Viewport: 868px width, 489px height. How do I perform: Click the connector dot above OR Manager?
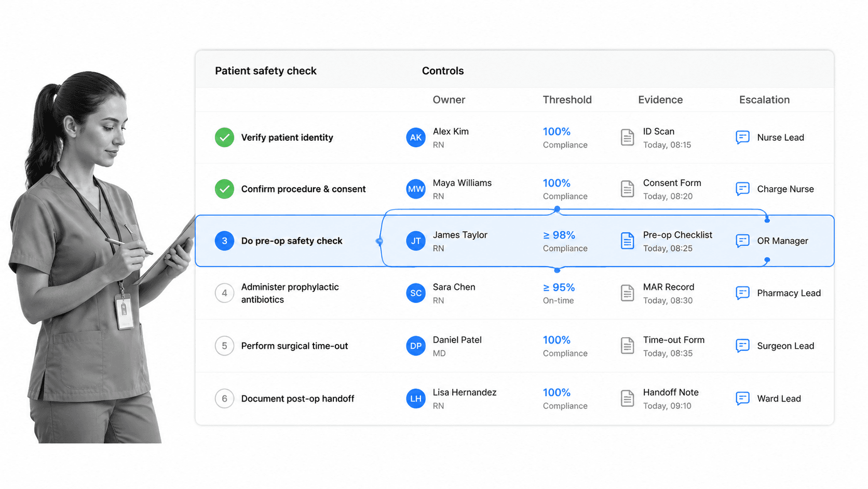point(767,220)
